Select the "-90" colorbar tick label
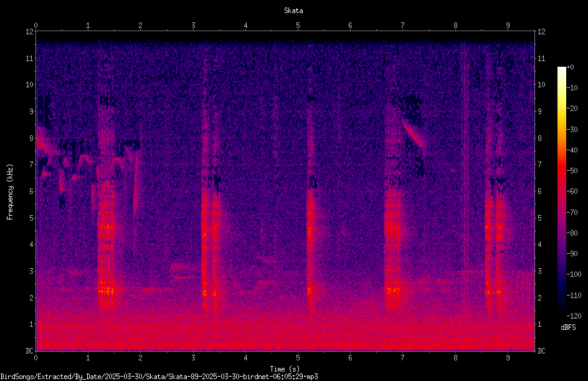This screenshot has width=588, height=381. 572,254
